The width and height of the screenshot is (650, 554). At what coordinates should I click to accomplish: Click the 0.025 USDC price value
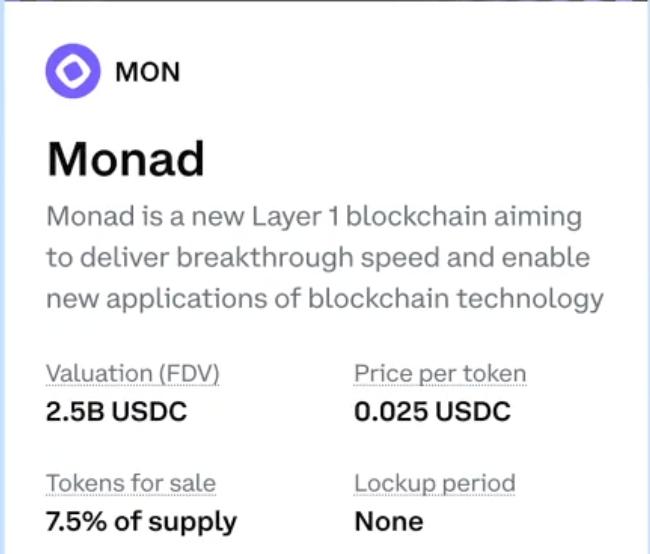point(432,411)
